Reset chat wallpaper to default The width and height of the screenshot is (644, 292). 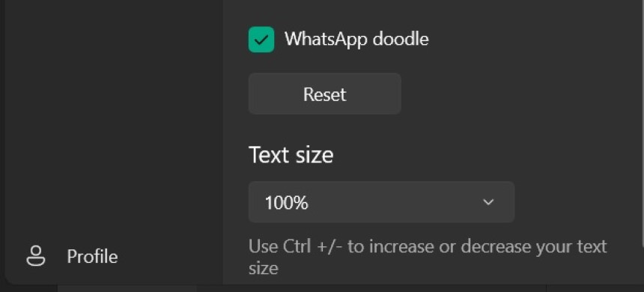pyautogui.click(x=324, y=94)
